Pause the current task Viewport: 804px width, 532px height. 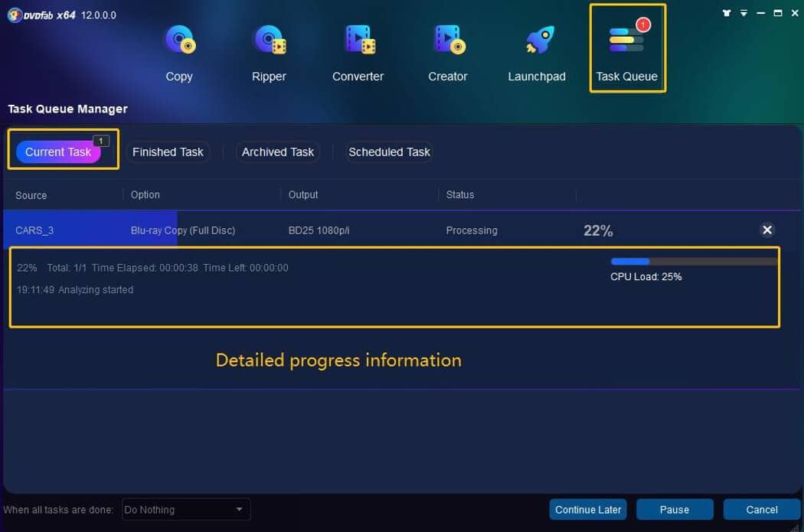675,509
